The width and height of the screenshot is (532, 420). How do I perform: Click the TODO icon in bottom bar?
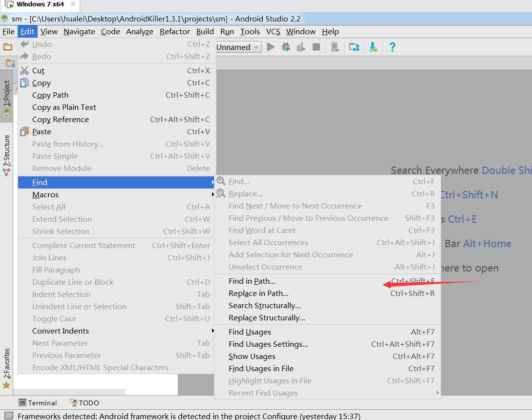click(73, 402)
